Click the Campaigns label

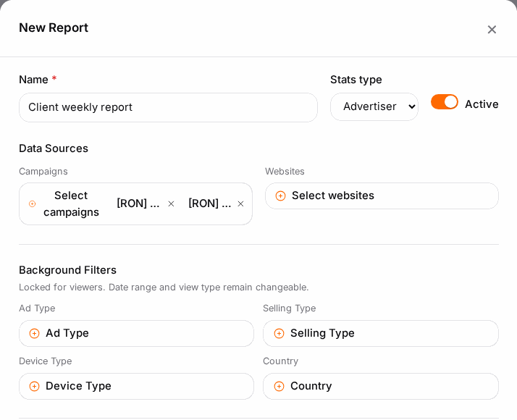[x=43, y=172]
